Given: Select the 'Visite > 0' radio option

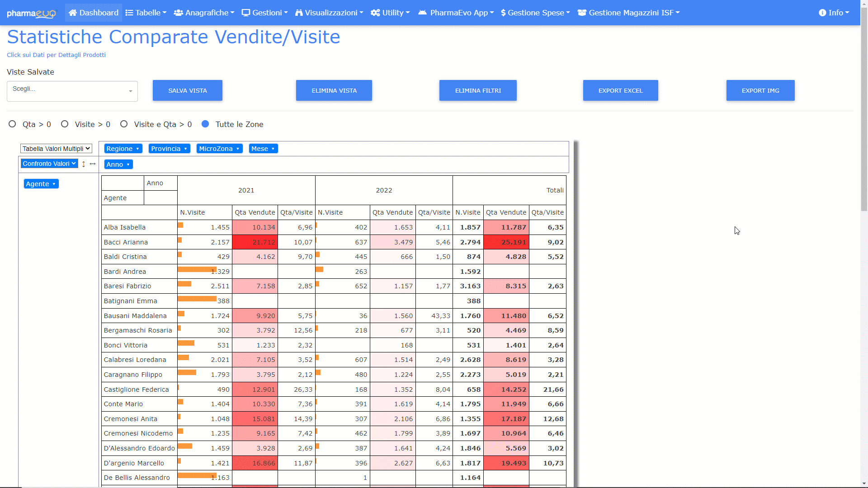Looking at the screenshot, I should [65, 124].
